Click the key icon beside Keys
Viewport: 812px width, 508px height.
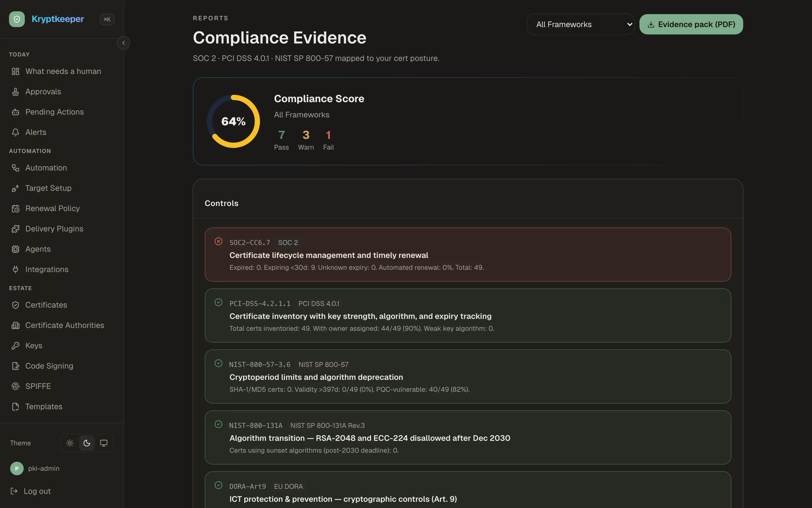16,346
